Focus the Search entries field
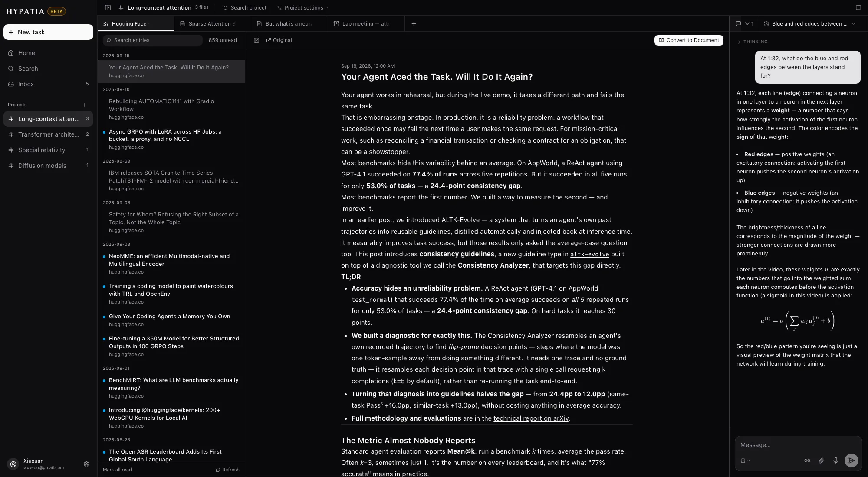Image resolution: width=868 pixels, height=477 pixels. coord(152,40)
